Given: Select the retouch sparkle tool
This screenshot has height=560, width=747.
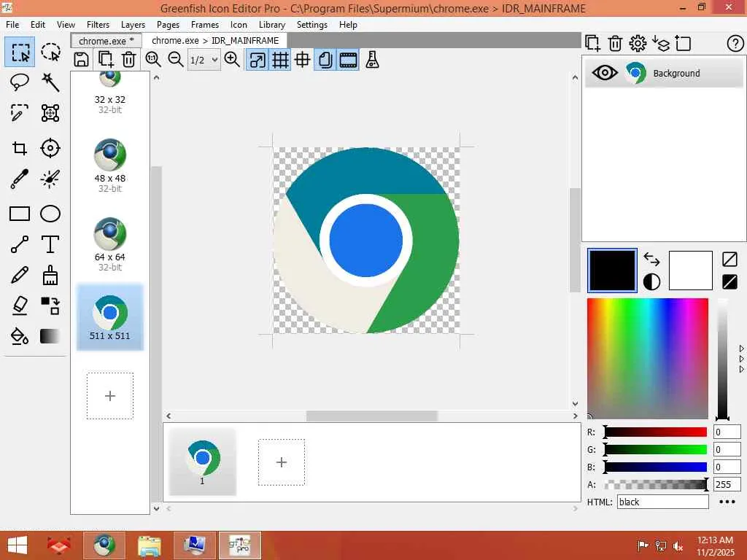Looking at the screenshot, I should tap(50, 179).
